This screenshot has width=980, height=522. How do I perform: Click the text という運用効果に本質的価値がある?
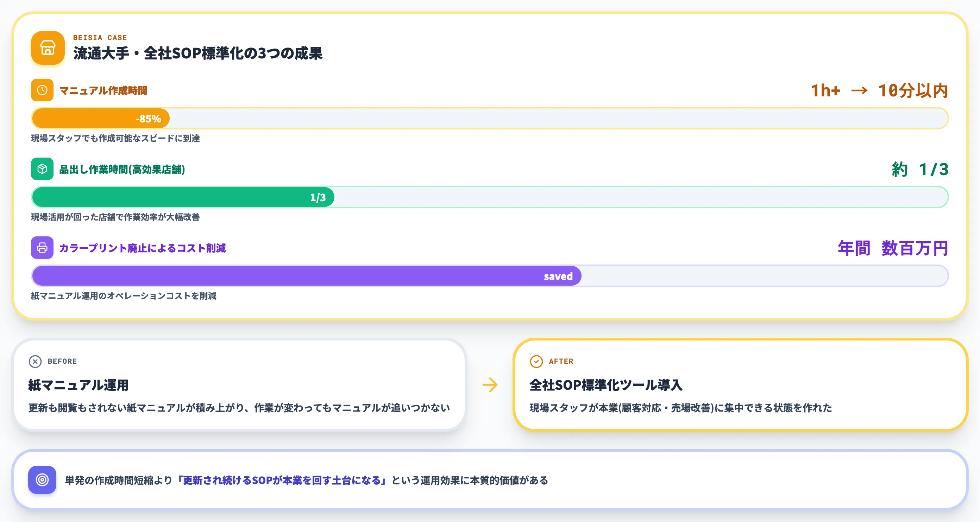point(470,480)
